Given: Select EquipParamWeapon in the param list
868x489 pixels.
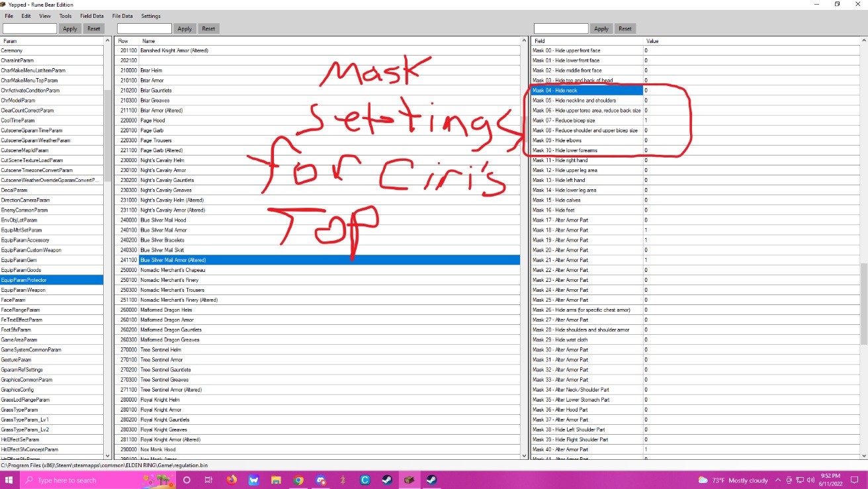Looking at the screenshot, I should 52,290.
